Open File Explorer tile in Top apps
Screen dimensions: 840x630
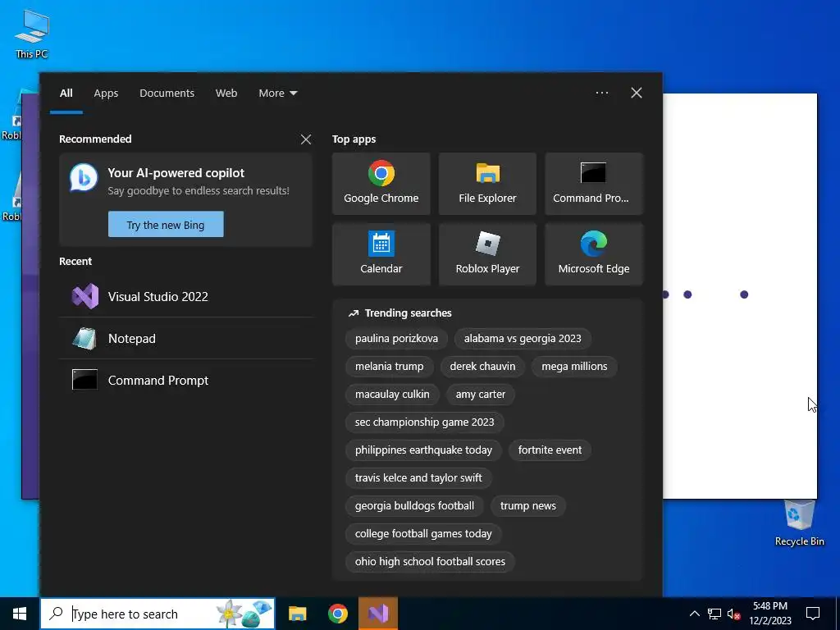click(x=487, y=184)
